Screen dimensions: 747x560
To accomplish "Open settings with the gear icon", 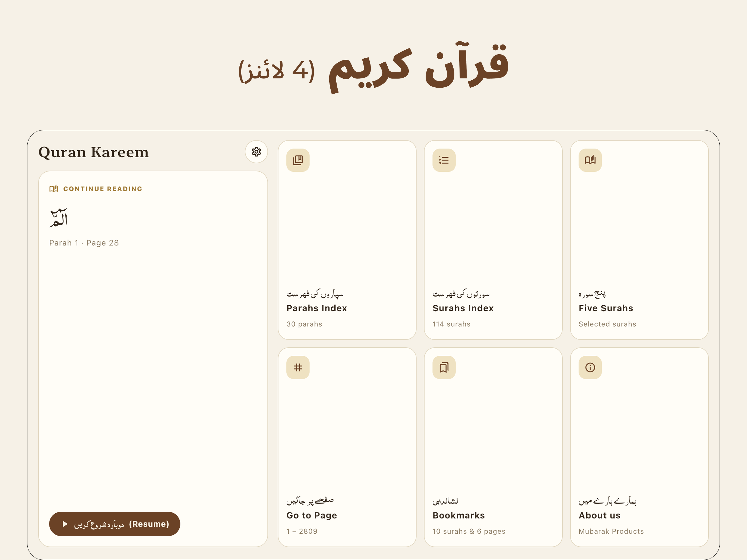I will click(256, 152).
